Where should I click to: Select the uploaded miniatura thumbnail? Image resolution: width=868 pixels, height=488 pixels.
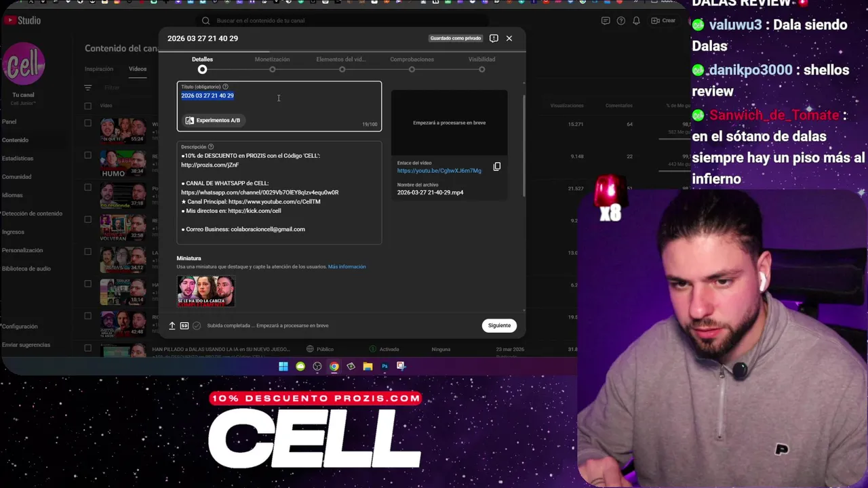[x=205, y=291]
